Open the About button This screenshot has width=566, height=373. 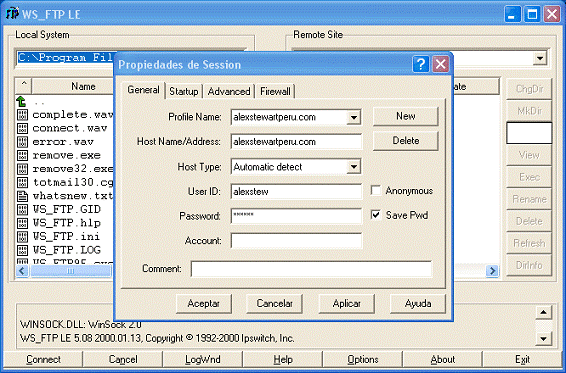pyautogui.click(x=443, y=360)
